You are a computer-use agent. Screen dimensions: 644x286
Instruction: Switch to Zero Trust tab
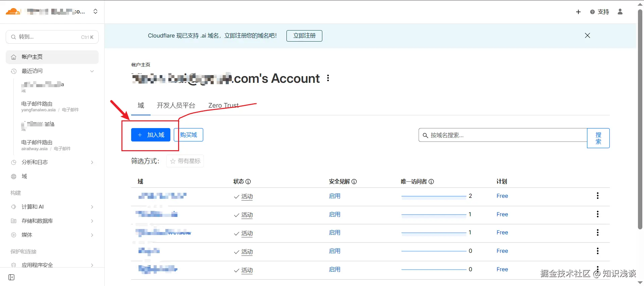pos(223,105)
